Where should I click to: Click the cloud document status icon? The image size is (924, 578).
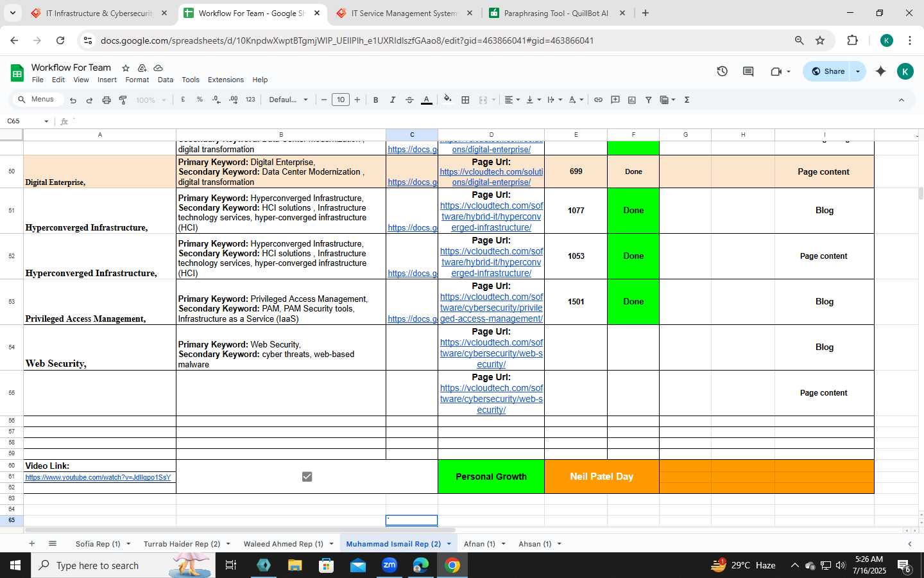tap(158, 68)
